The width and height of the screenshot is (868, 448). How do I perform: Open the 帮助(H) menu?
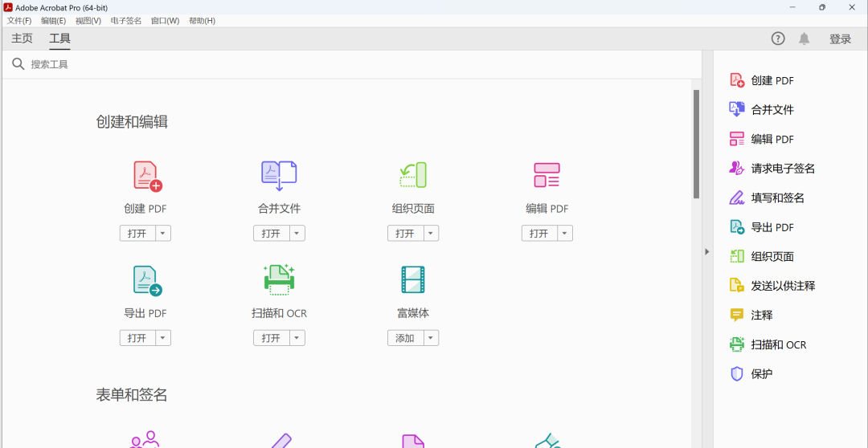coord(202,21)
